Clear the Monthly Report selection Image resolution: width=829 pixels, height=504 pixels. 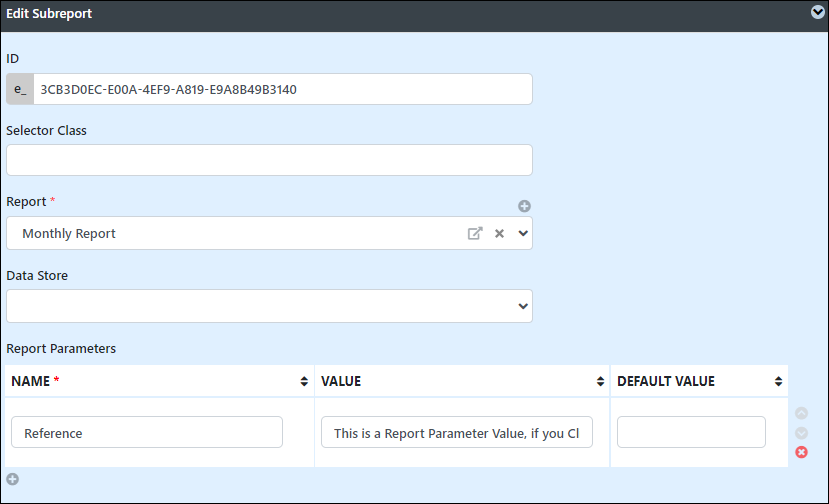coord(499,233)
